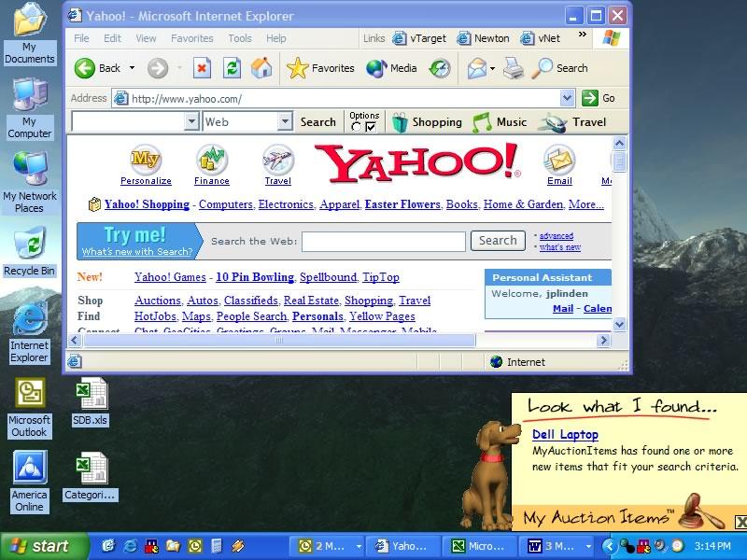Open the Edit menu

pos(112,38)
